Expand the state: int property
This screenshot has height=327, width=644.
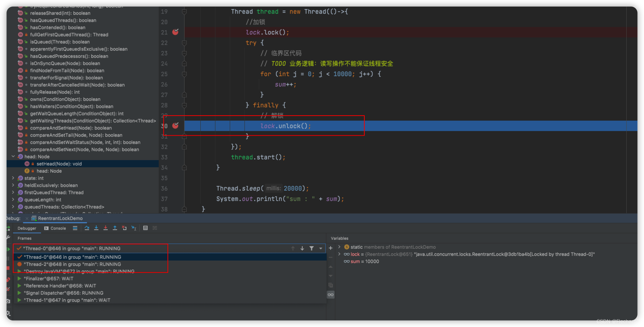[13, 178]
